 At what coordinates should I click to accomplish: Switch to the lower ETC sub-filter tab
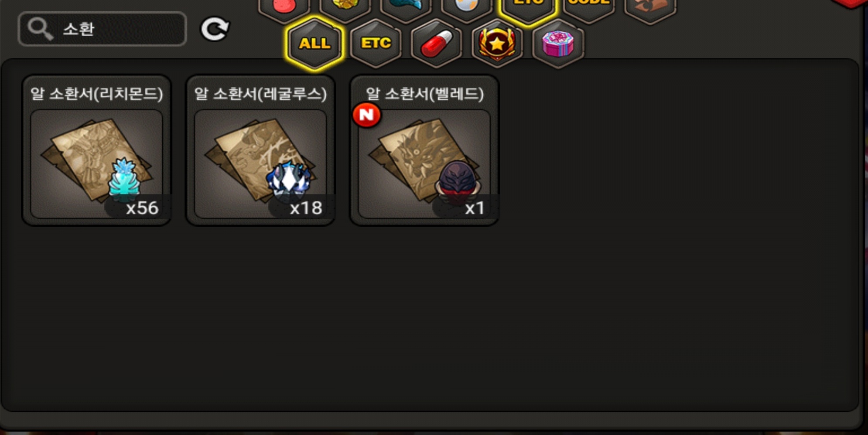(x=376, y=44)
